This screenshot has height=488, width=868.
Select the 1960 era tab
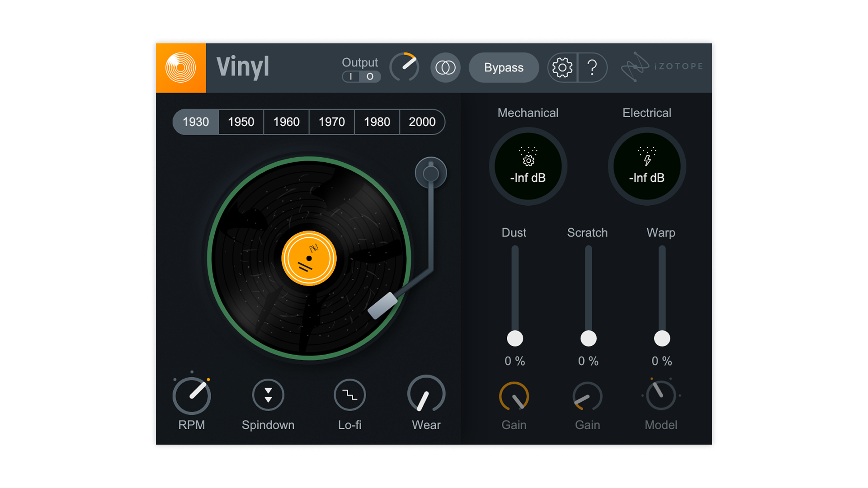[x=287, y=122]
